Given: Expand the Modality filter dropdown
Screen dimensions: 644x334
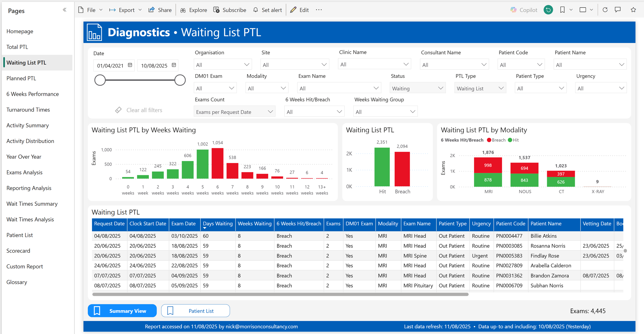Looking at the screenshot, I should 267,88.
